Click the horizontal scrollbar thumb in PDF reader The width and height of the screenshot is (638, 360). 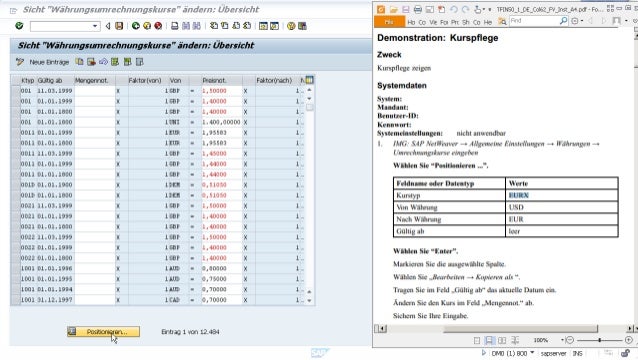point(520,328)
